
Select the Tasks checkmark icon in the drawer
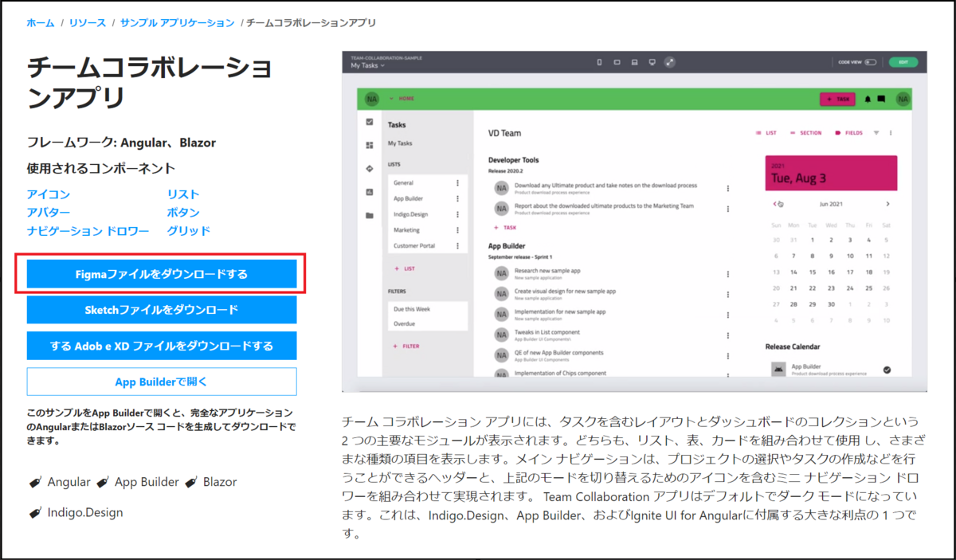coord(369,121)
